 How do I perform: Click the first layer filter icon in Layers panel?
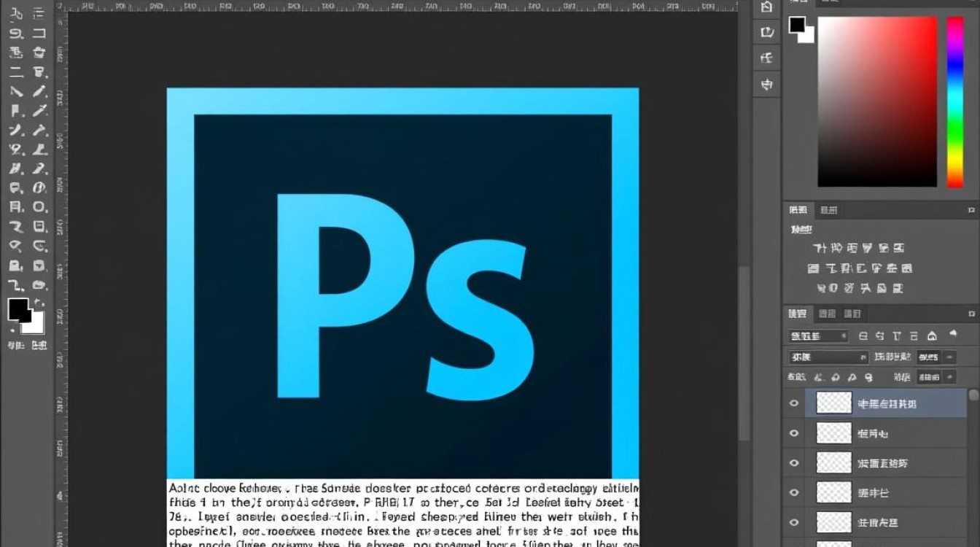tap(863, 335)
